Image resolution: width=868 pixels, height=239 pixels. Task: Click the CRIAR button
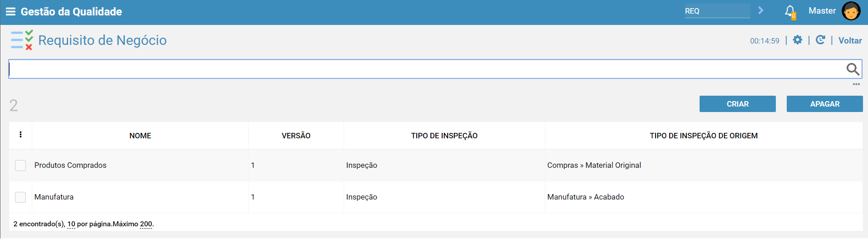click(737, 104)
